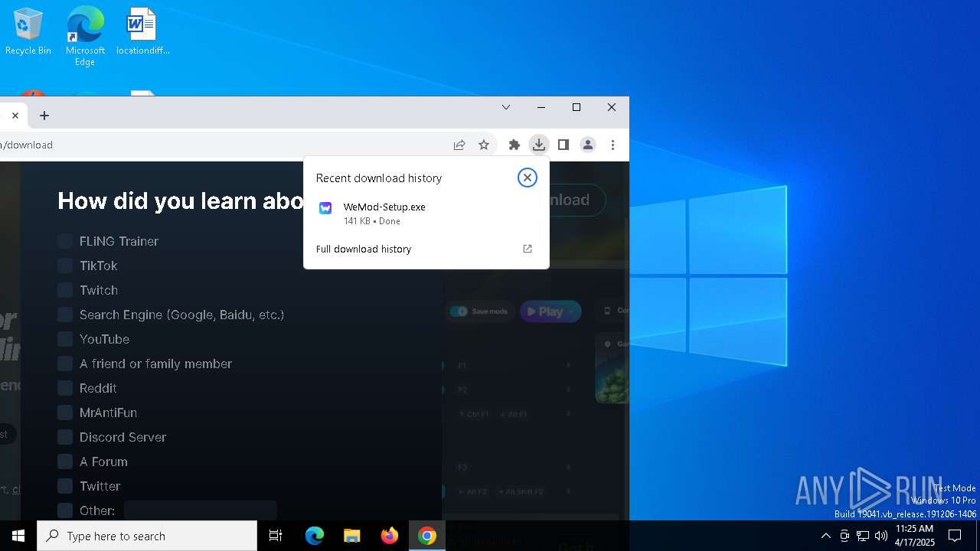Check the Twitter option
The height and width of the screenshot is (551, 980).
point(65,486)
